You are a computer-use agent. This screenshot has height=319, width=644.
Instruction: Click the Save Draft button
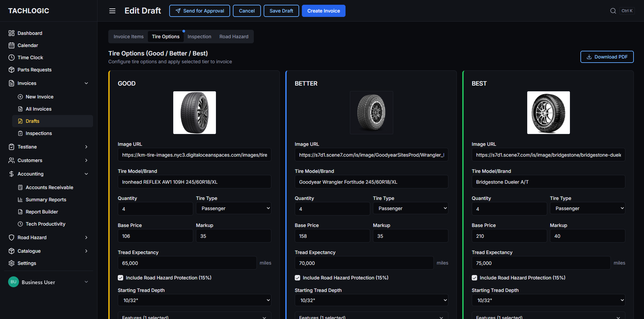click(x=281, y=11)
